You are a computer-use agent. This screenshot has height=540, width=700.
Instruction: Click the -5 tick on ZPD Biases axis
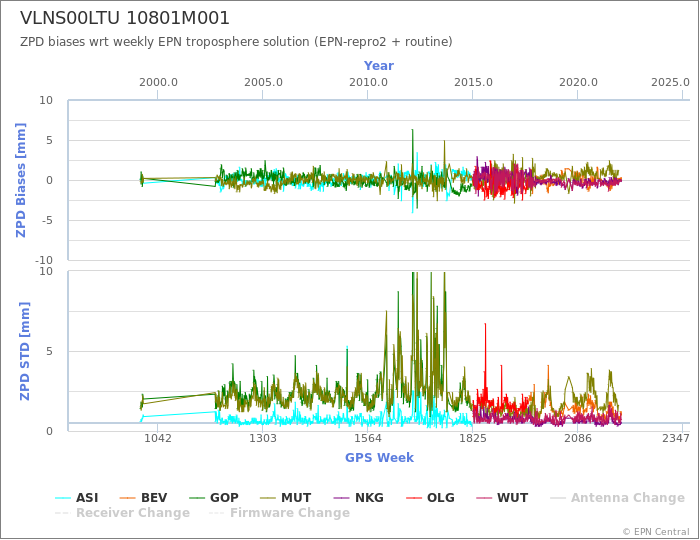47,220
